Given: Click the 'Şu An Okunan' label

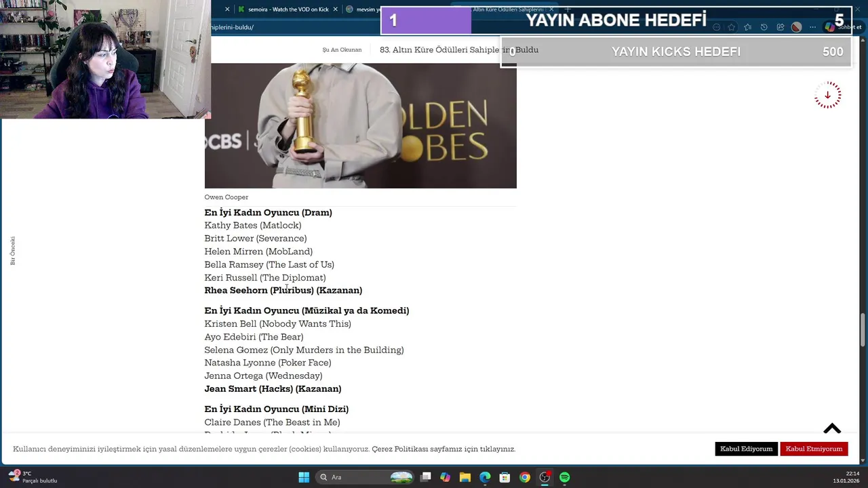Looking at the screenshot, I should click(x=342, y=50).
